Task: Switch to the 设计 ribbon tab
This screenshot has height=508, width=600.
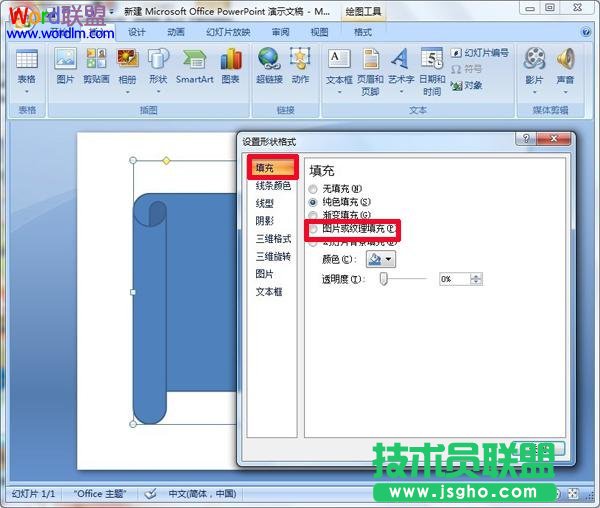Action: pyautogui.click(x=136, y=32)
